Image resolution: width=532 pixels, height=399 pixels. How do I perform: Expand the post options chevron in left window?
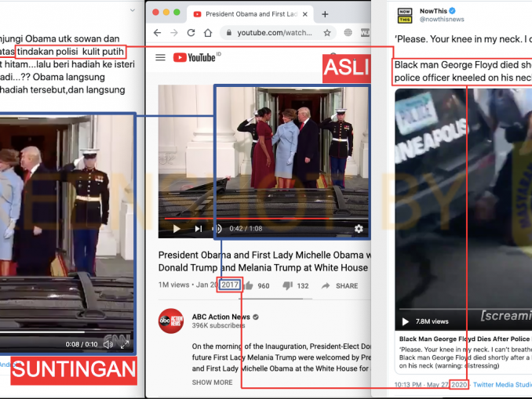tap(133, 10)
